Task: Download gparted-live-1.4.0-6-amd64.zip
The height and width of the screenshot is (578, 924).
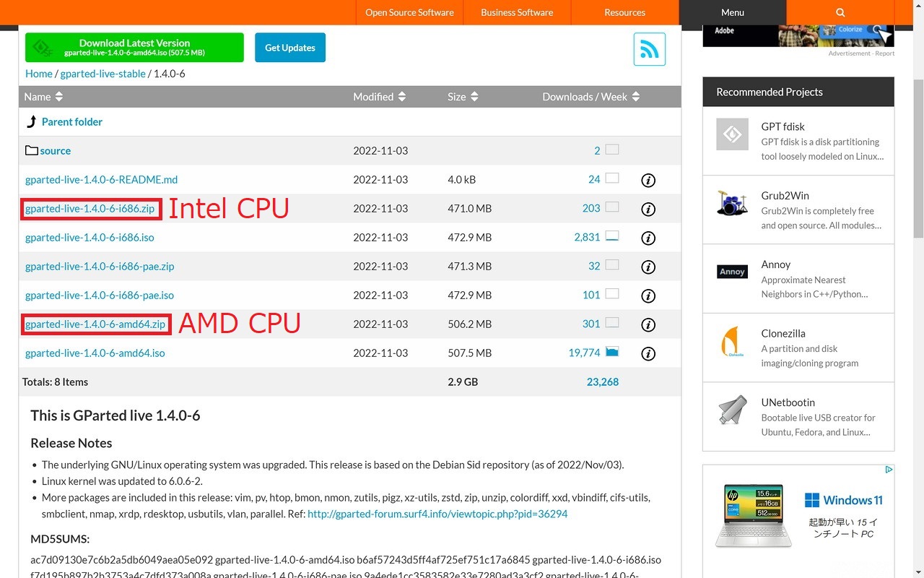Action: (x=95, y=324)
